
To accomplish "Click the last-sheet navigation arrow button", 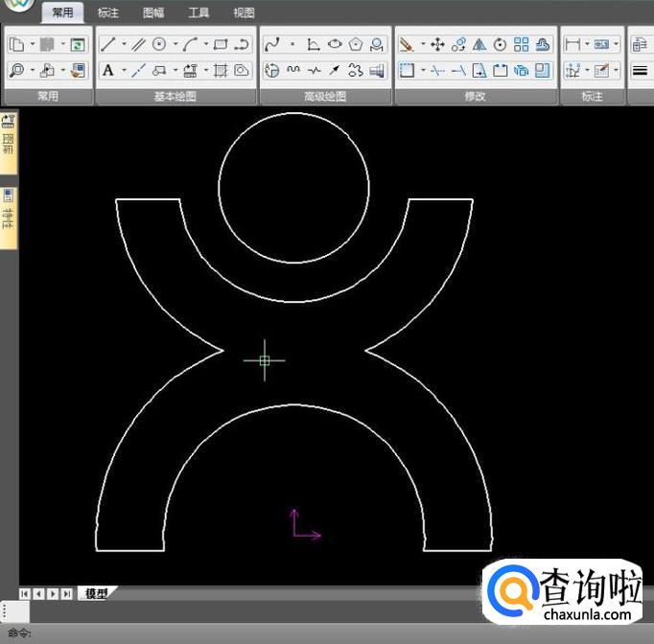I will pos(66,594).
